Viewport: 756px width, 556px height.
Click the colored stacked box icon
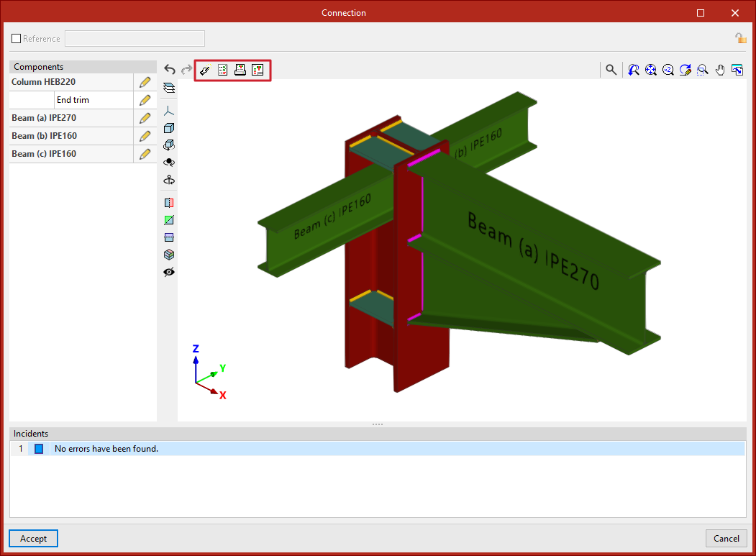click(169, 255)
